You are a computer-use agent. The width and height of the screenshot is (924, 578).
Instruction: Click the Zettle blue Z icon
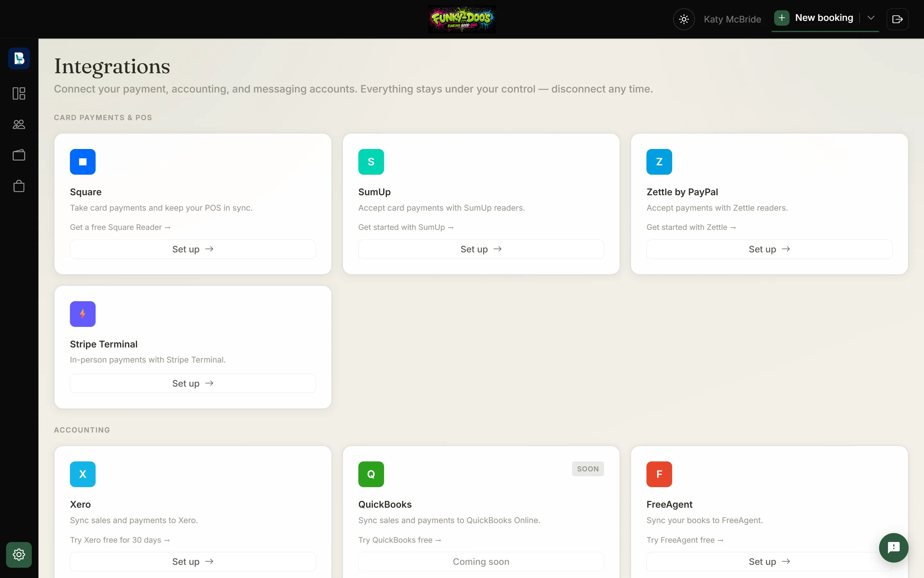coord(659,162)
